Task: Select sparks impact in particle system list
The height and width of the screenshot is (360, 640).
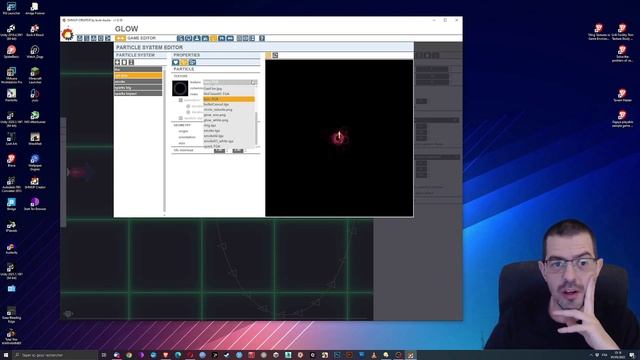Action: [x=138, y=93]
